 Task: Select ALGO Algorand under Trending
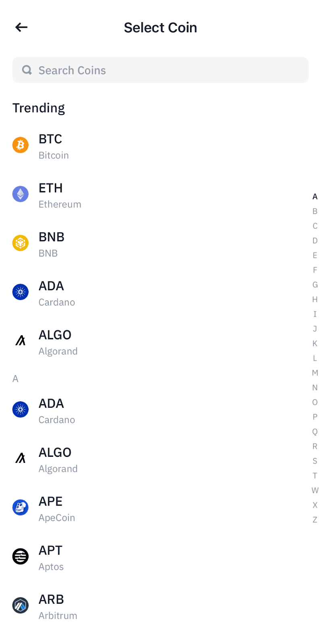(x=58, y=342)
